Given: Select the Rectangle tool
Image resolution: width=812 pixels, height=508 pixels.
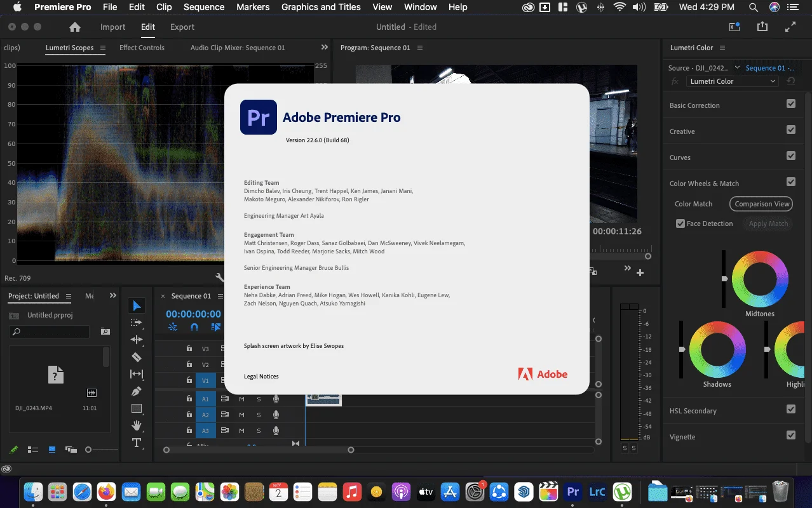Looking at the screenshot, I should coord(137,408).
